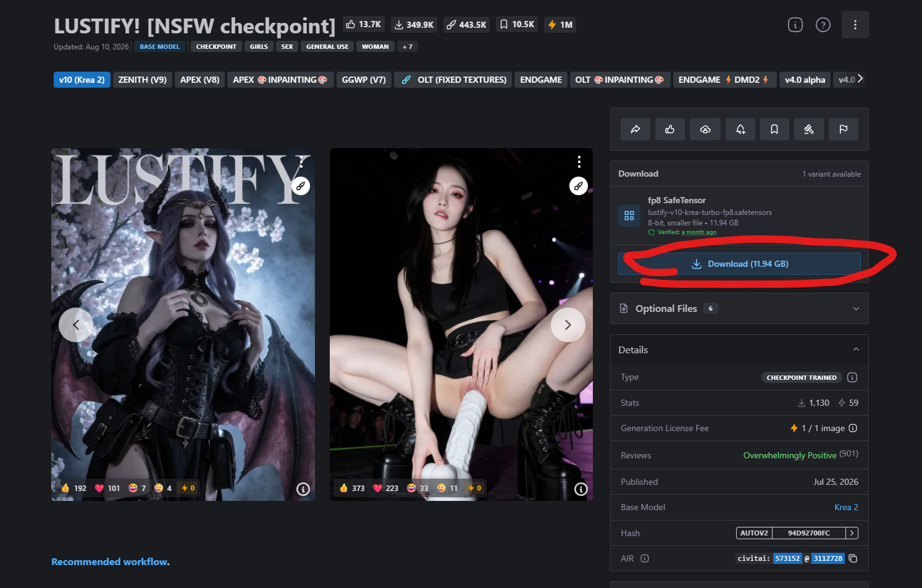Click the AUTOV2 hash type label
The image size is (922, 588).
click(x=754, y=533)
